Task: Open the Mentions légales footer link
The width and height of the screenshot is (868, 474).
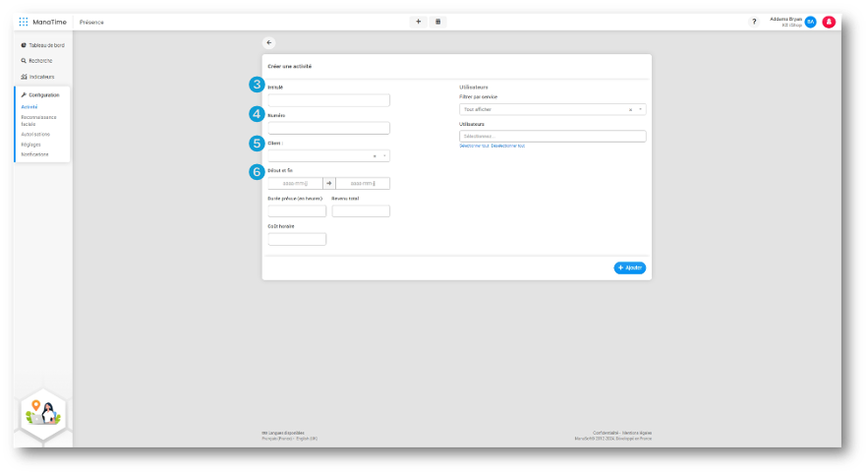Action: (637, 433)
